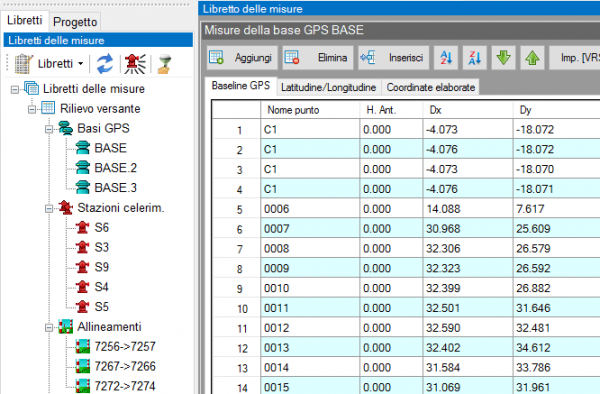Select the BASE.2 GPS base
Image resolution: width=600 pixels, height=394 pixels.
pyautogui.click(x=116, y=168)
